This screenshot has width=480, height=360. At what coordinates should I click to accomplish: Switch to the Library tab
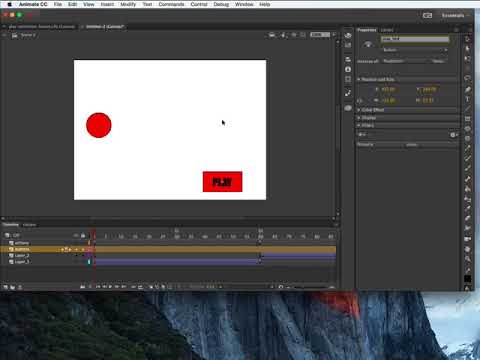387,30
